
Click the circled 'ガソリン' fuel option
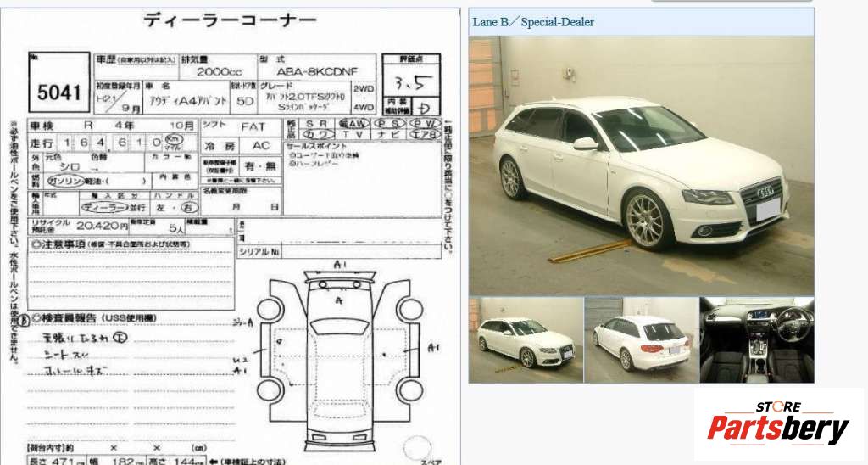point(65,181)
